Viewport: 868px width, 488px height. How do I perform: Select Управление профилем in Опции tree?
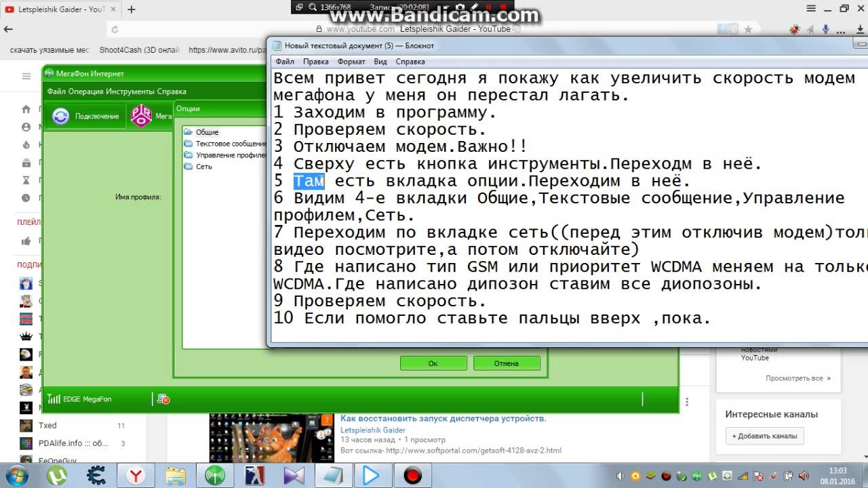[x=224, y=155]
